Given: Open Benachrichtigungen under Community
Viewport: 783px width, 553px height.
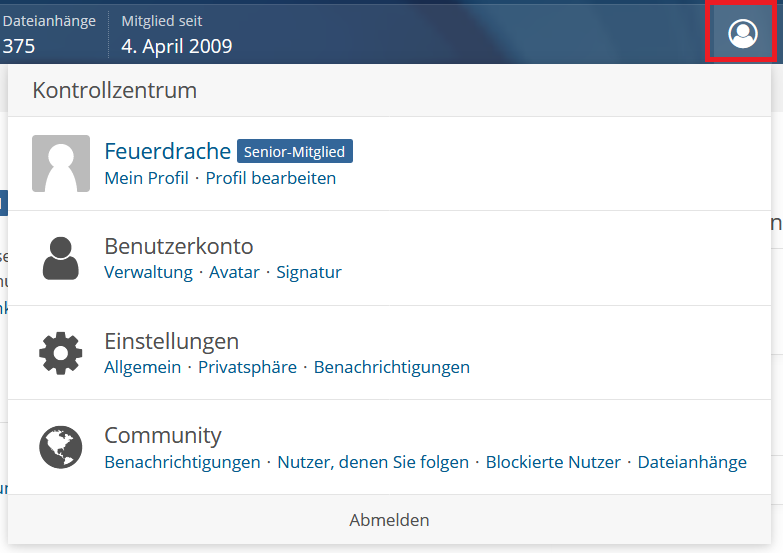Looking at the screenshot, I should coord(182,462).
